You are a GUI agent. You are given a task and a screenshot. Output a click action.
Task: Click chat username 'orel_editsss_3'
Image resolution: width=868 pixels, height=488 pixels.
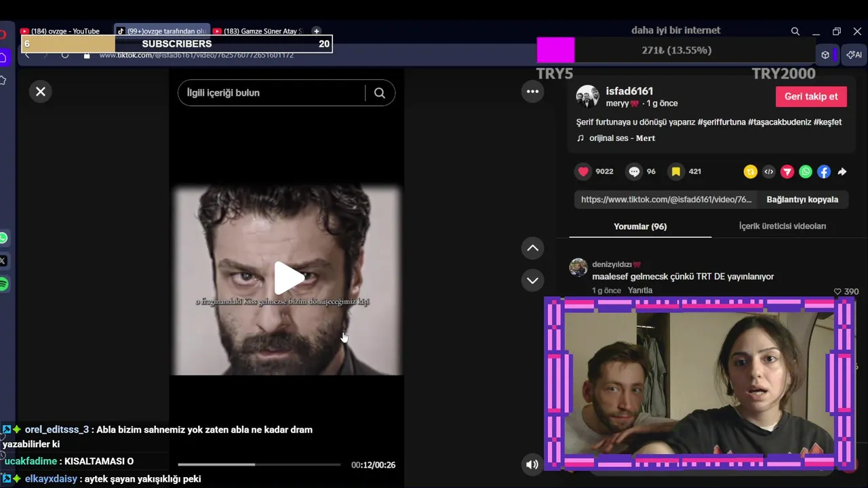point(57,430)
